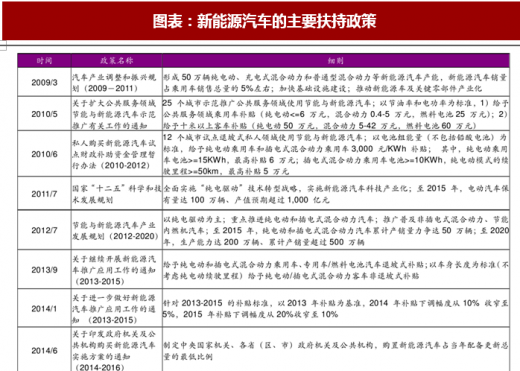Click the 2013/9 date cell
Screen dimensions: 520x371
[44, 270]
